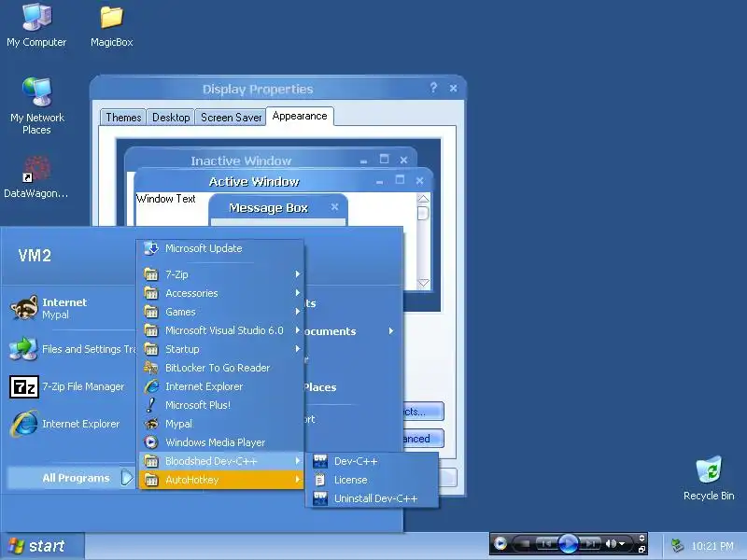
Task: Switch to the Screen Saver tab
Action: coord(231,118)
